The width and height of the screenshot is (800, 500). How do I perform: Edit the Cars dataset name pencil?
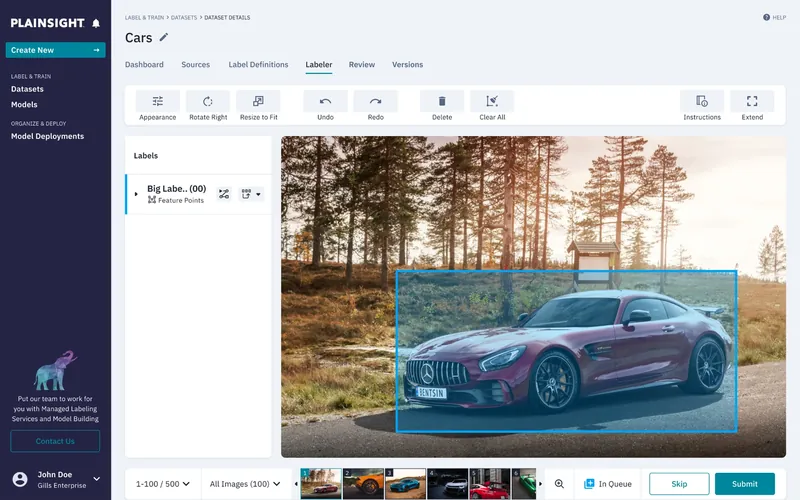(x=163, y=37)
